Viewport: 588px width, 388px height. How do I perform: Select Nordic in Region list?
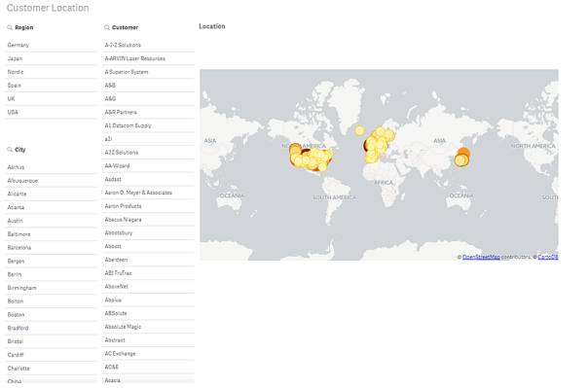coord(51,72)
